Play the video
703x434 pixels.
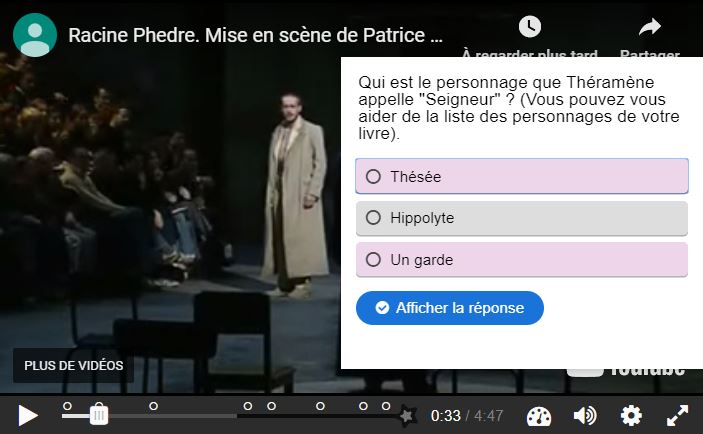point(27,416)
